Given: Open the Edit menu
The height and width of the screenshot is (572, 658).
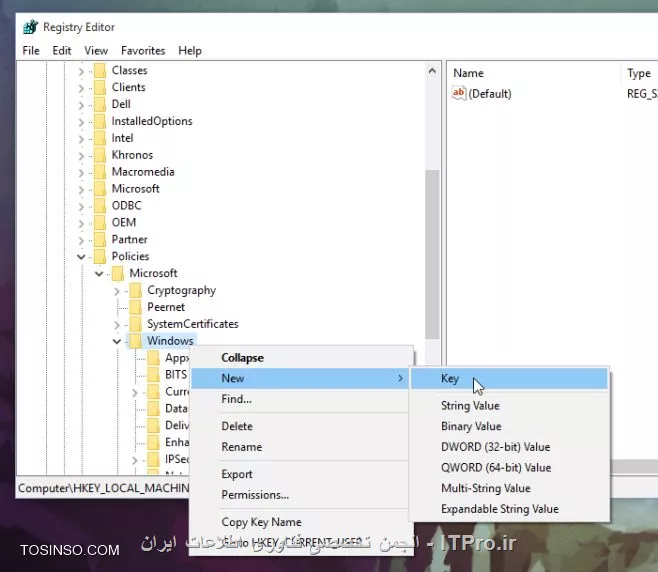Looking at the screenshot, I should coord(62,51).
